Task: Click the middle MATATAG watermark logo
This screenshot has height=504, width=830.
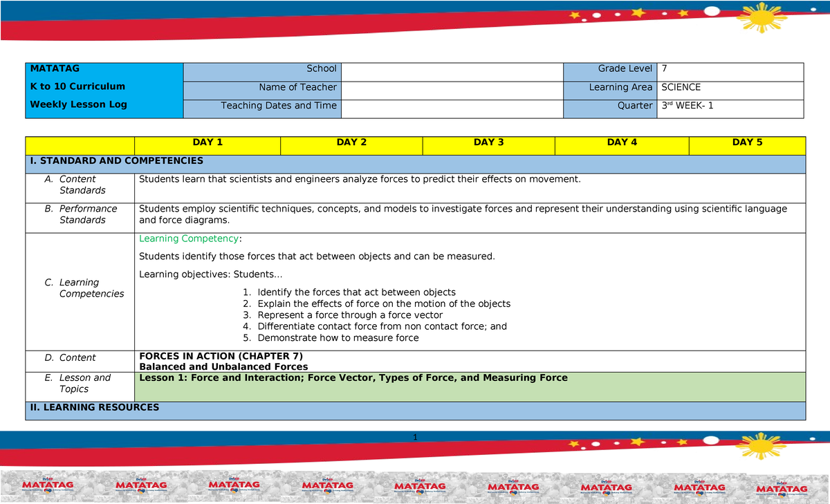Action: (x=418, y=486)
